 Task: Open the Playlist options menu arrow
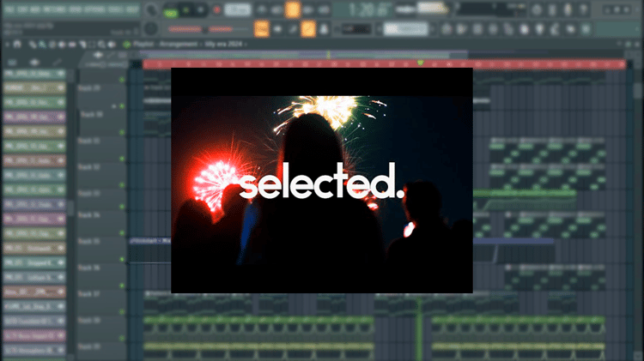(x=7, y=45)
